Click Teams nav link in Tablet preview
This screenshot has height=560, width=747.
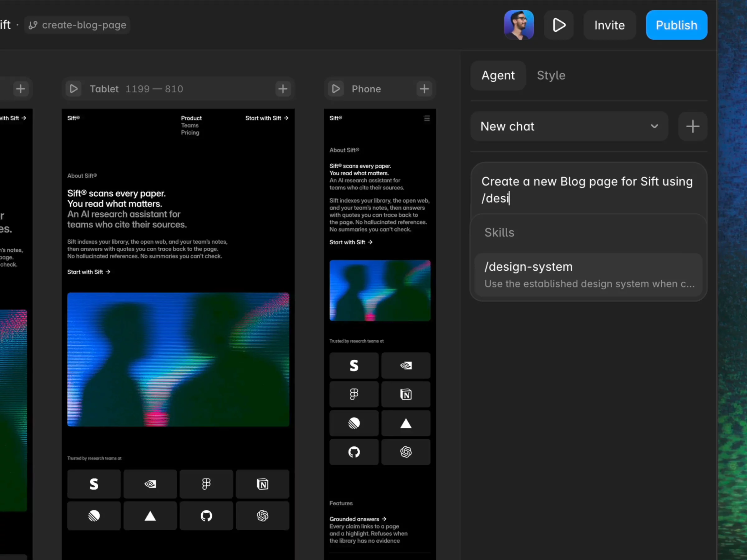190,125
